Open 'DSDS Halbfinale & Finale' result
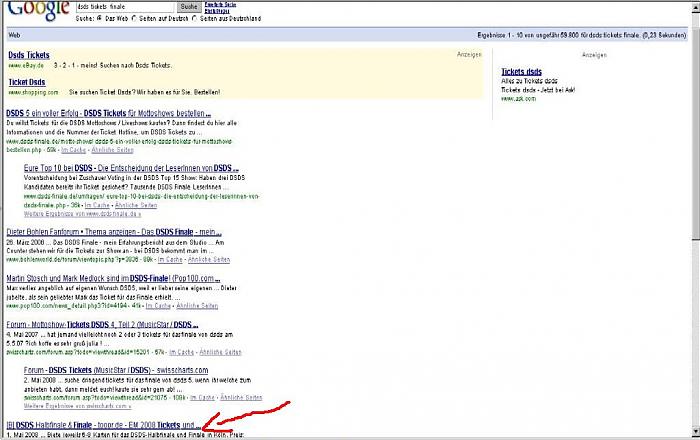 click(105, 425)
